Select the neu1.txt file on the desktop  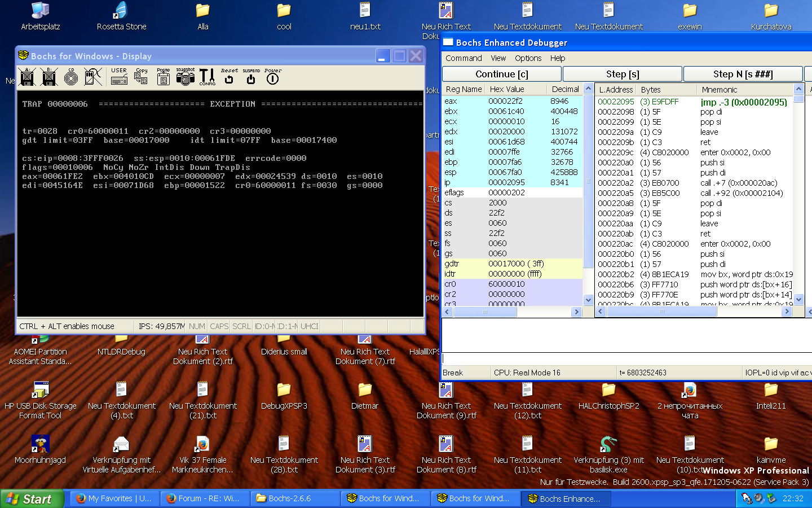[x=365, y=16]
